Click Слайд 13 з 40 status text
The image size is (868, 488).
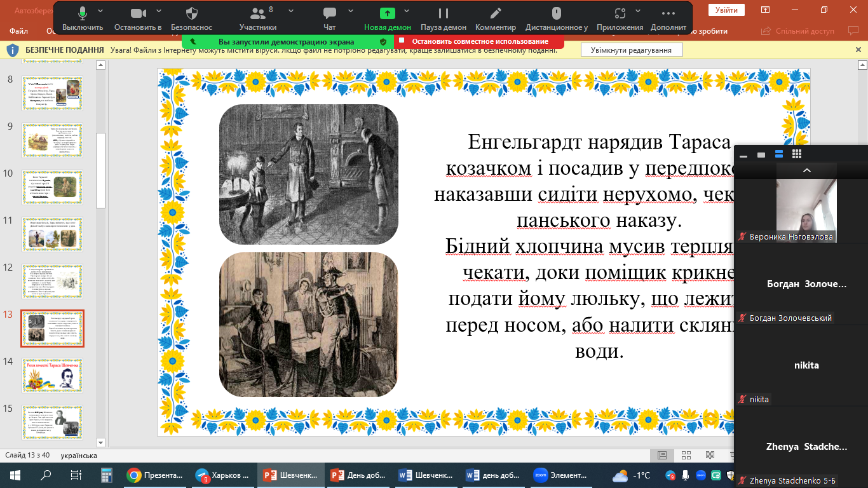[27, 456]
